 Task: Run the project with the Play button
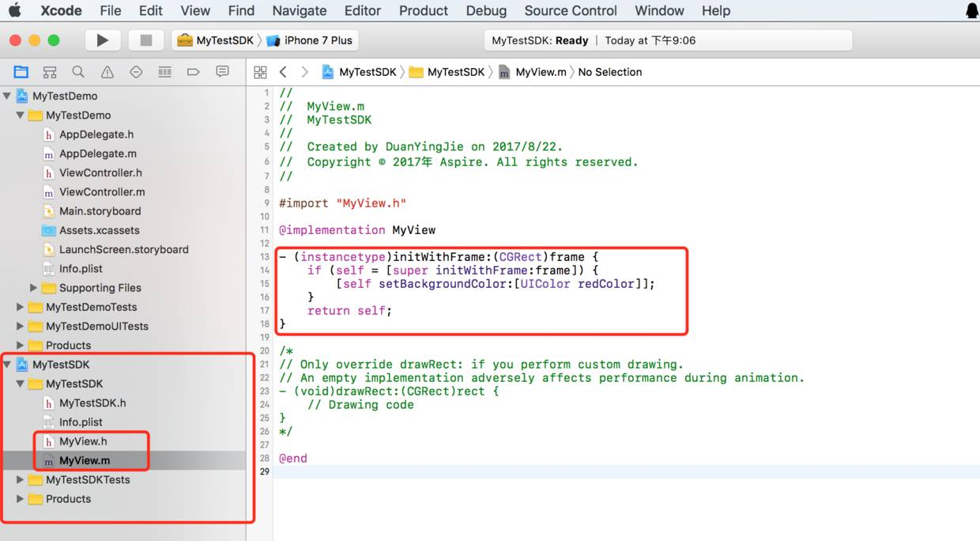(103, 40)
